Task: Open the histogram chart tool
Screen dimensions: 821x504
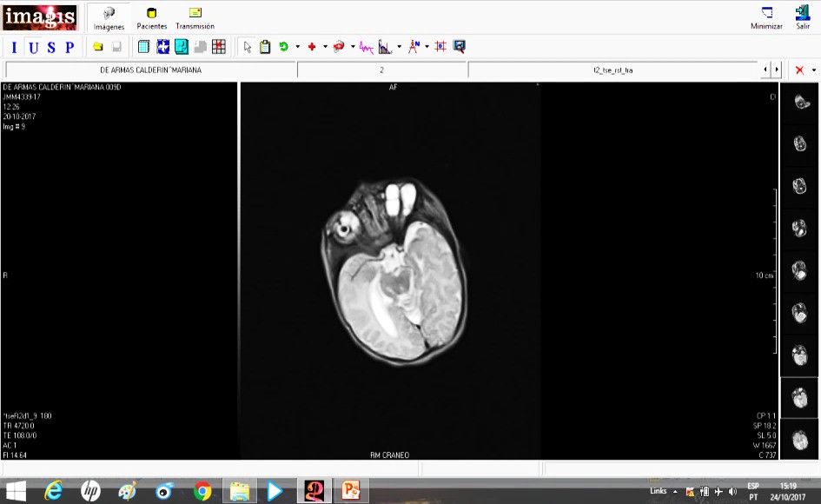Action: (x=384, y=47)
